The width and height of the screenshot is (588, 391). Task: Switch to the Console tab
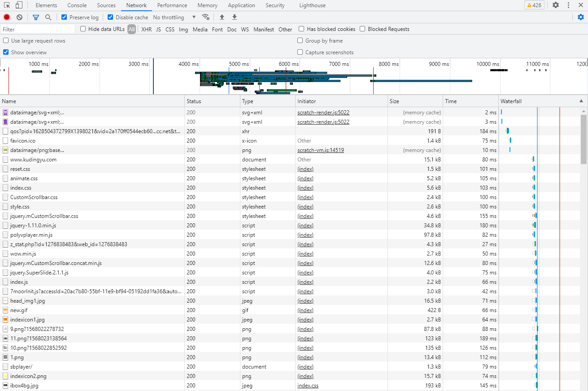[77, 5]
